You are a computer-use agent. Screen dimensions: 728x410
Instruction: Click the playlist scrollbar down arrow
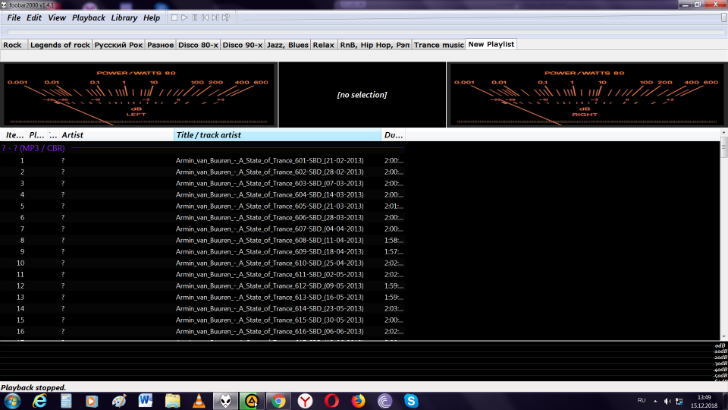724,337
